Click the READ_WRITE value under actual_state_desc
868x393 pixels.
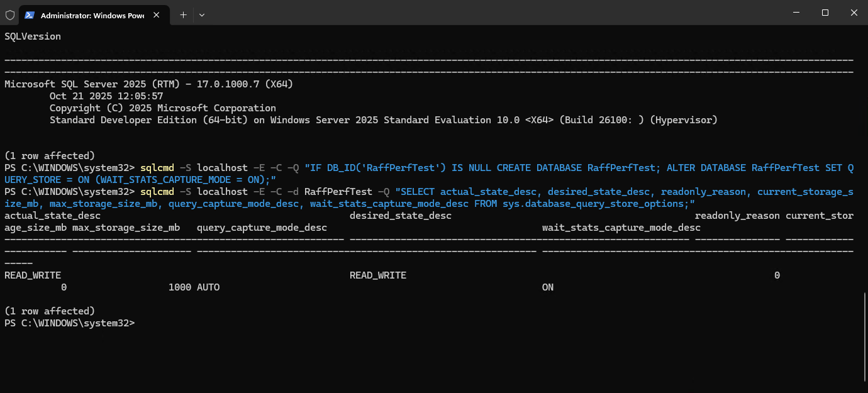click(x=33, y=275)
